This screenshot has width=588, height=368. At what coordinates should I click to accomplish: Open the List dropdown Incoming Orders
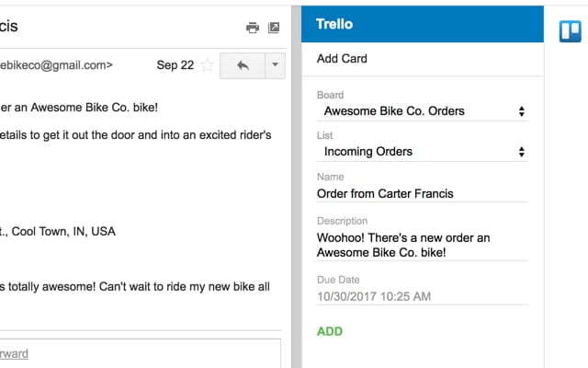click(x=422, y=152)
